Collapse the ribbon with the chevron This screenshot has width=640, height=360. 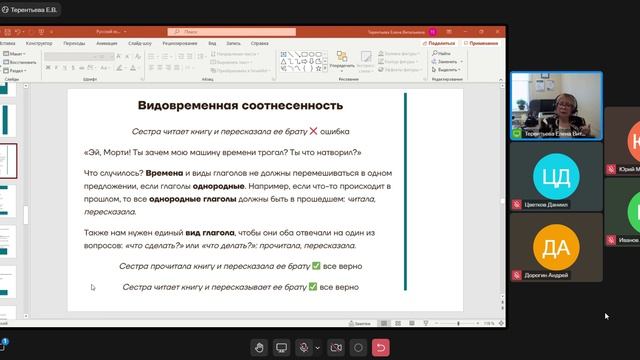click(501, 80)
